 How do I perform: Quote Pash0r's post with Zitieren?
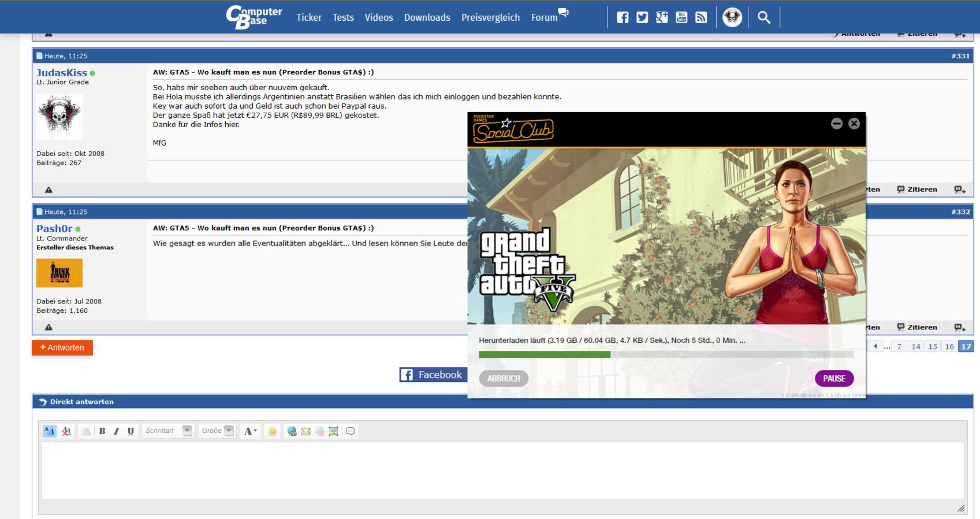(917, 327)
